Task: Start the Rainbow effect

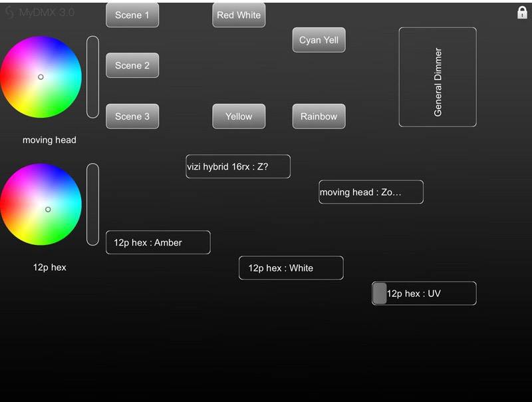Action: [319, 116]
